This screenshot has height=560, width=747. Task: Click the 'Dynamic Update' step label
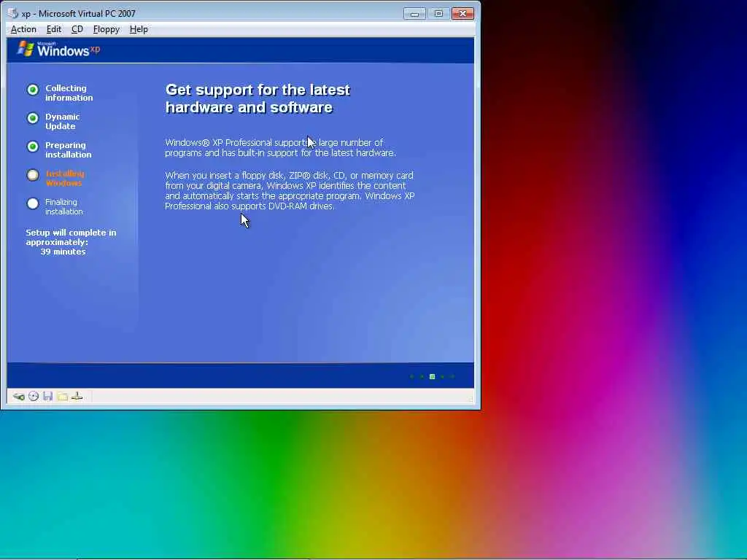63,122
